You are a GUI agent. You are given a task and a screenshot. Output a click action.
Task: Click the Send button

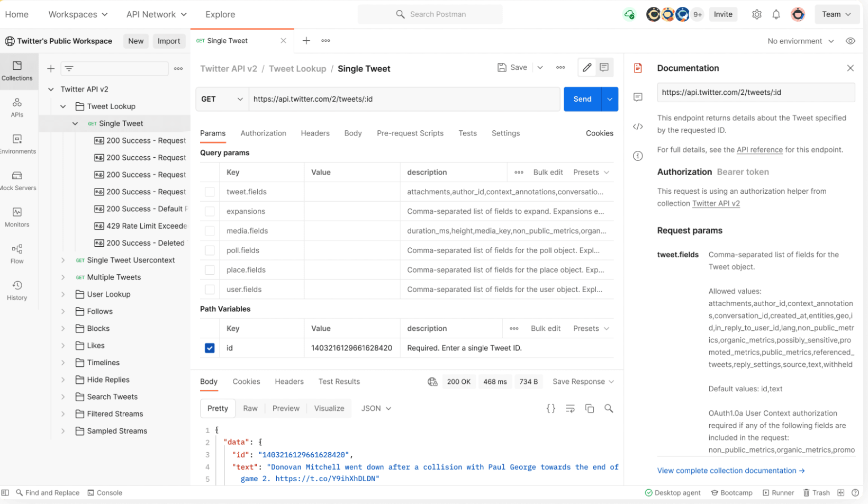coord(582,99)
